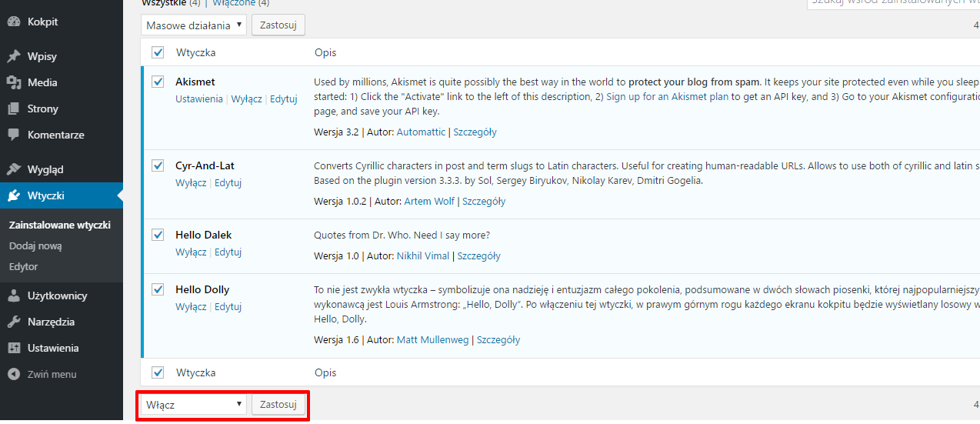
Task: Click the Ustawienia sliders icon
Action: 14,348
